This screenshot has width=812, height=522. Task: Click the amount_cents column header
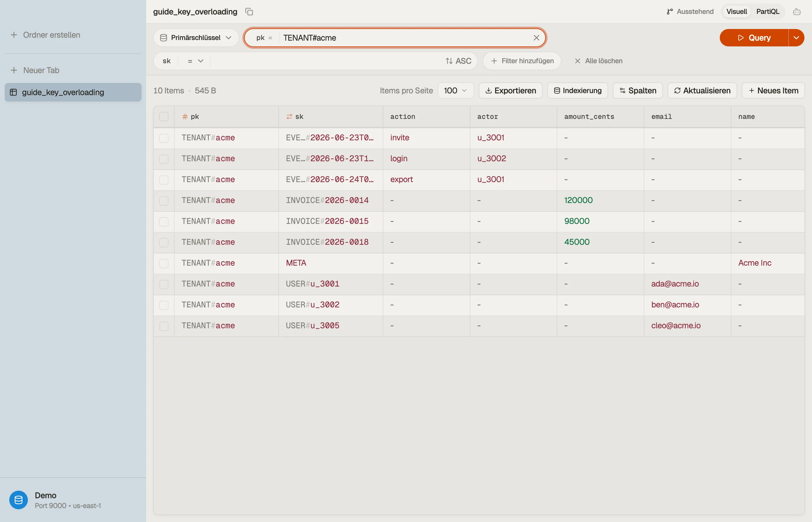coord(601,117)
